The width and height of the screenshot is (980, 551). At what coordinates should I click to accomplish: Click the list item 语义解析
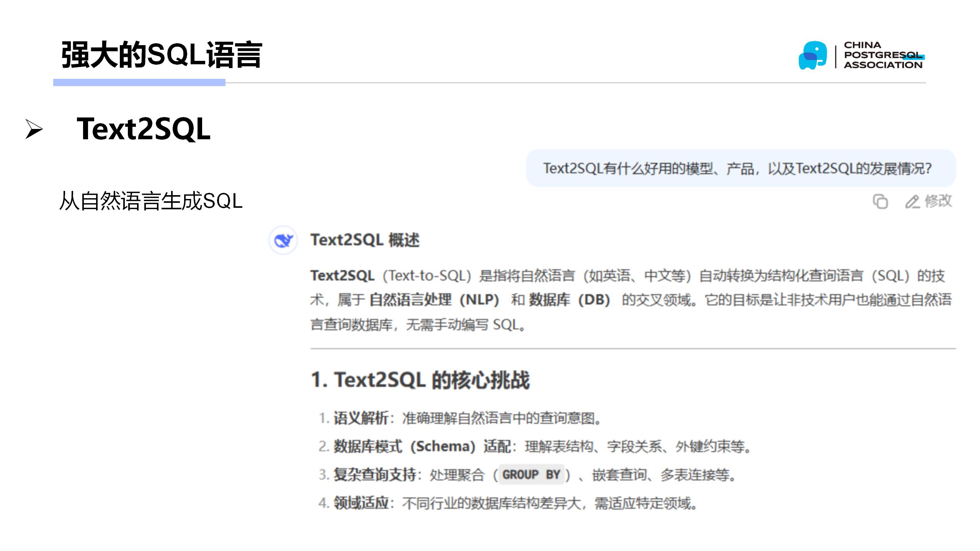361,418
